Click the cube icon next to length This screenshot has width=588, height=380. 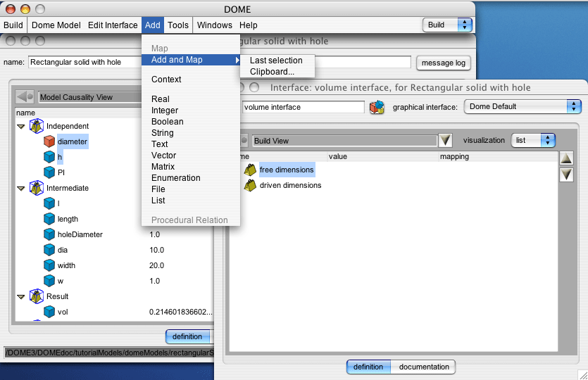[49, 219]
